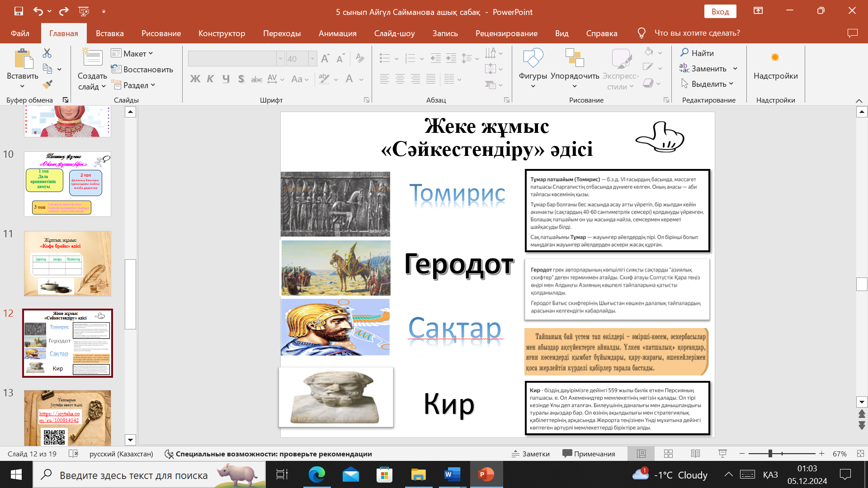Open the Arrange (Упорядочить) tool

tap(575, 68)
